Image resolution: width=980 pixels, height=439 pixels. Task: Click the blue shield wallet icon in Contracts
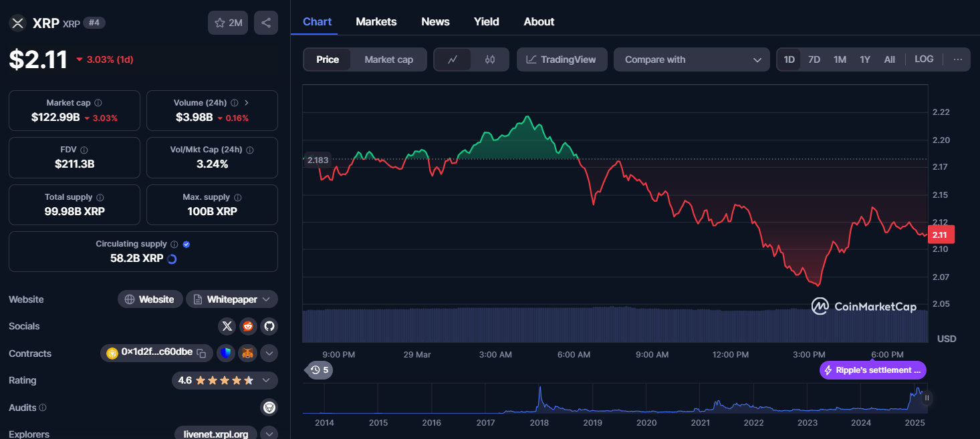click(227, 353)
